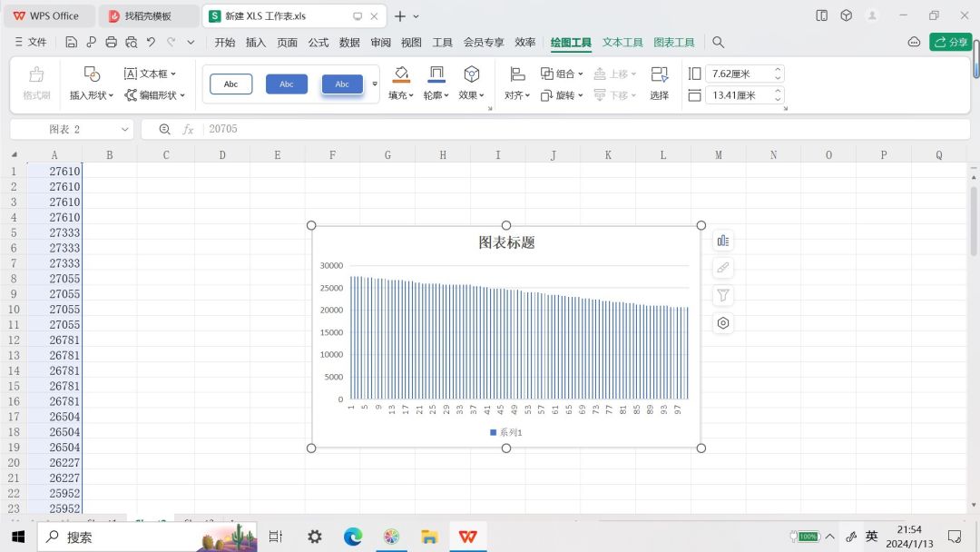Open the 插入形状 dropdown
This screenshot has width=980, height=552.
91,95
